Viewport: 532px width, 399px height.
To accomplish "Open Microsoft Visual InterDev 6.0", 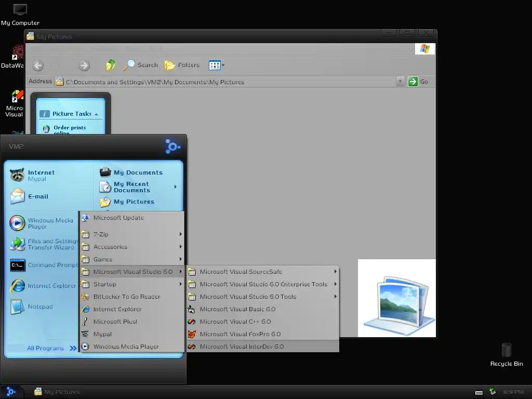I will pyautogui.click(x=262, y=347).
